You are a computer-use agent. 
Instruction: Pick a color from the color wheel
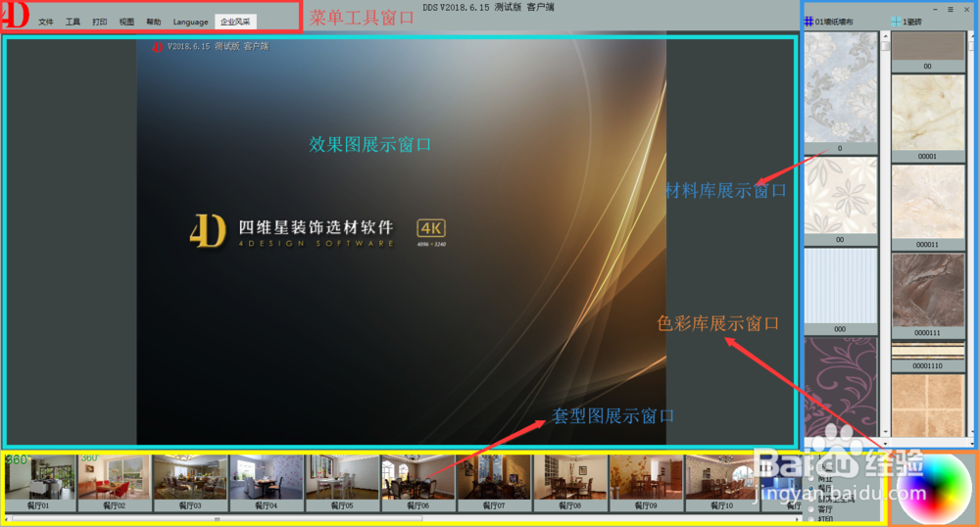(x=934, y=488)
